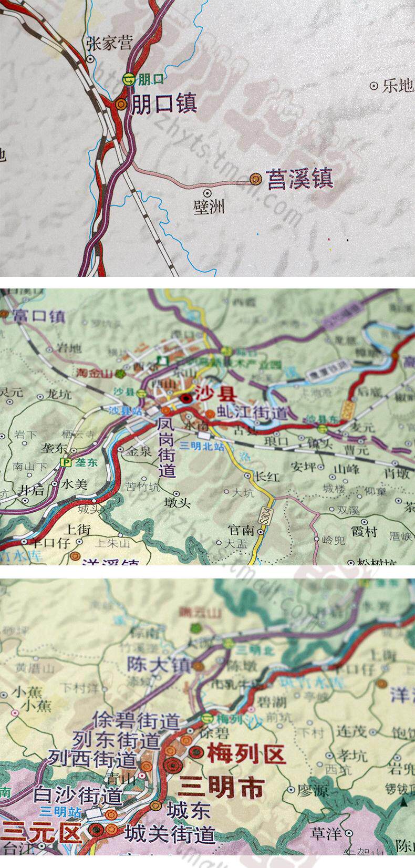This screenshot has height=868, width=415.
Task: Click the 三明北站 station label
Action: pyautogui.click(x=202, y=447)
